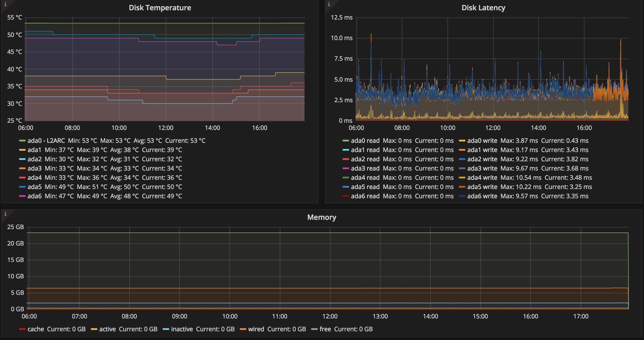Click the cache memory legend entry
644x340 pixels.
pos(36,329)
